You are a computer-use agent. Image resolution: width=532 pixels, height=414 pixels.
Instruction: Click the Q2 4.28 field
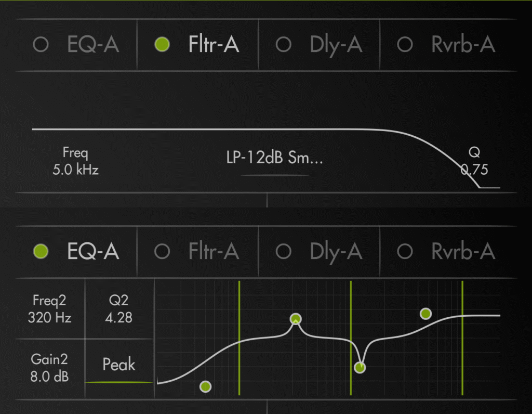tap(118, 309)
